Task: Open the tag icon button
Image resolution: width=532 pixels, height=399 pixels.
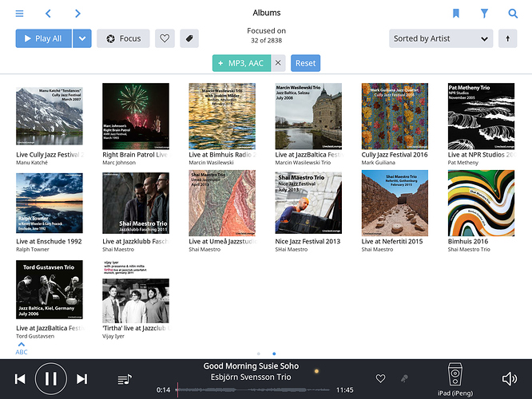Action: tap(189, 38)
